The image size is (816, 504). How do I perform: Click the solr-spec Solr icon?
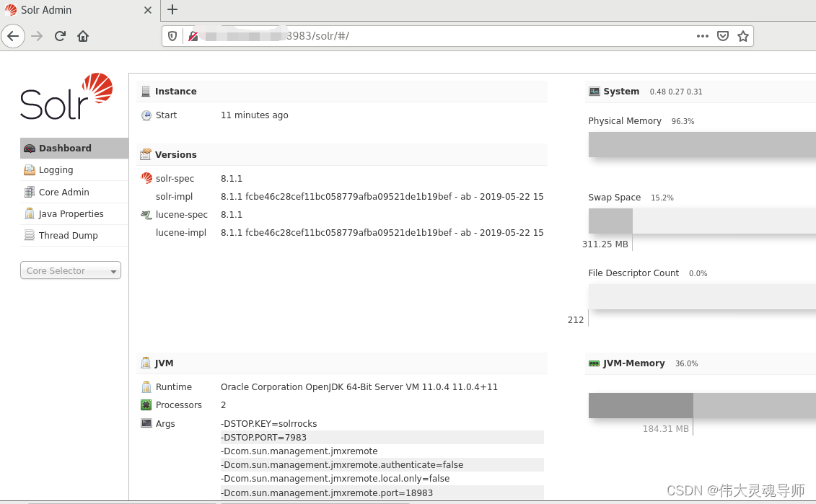[x=146, y=178]
